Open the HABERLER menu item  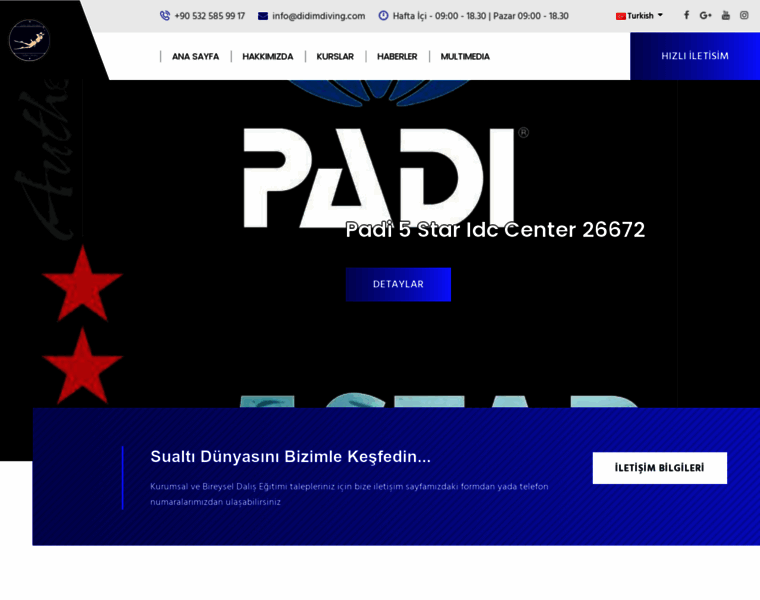397,57
